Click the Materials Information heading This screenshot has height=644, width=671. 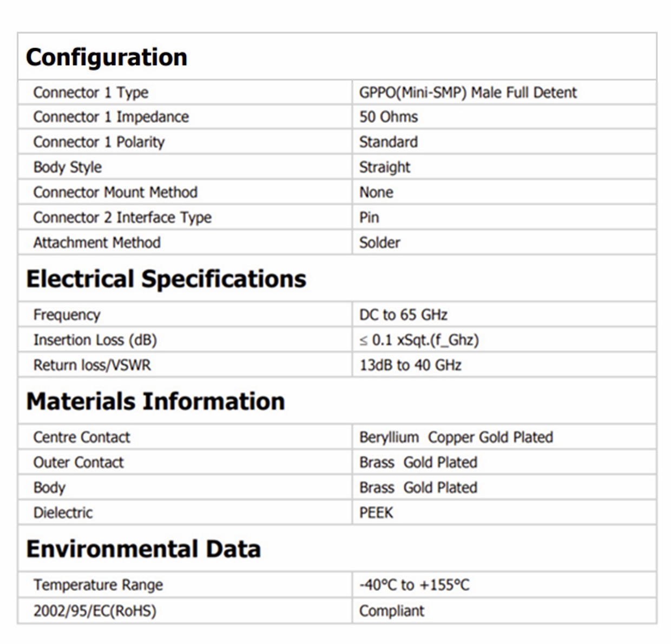point(155,402)
